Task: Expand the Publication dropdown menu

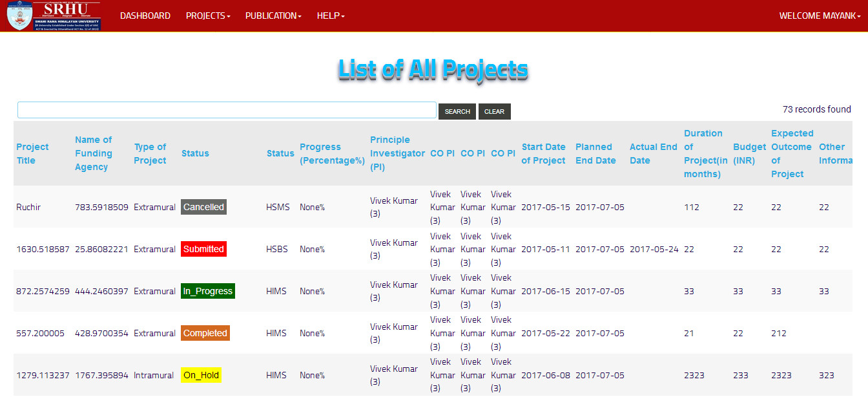Action: 273,16
